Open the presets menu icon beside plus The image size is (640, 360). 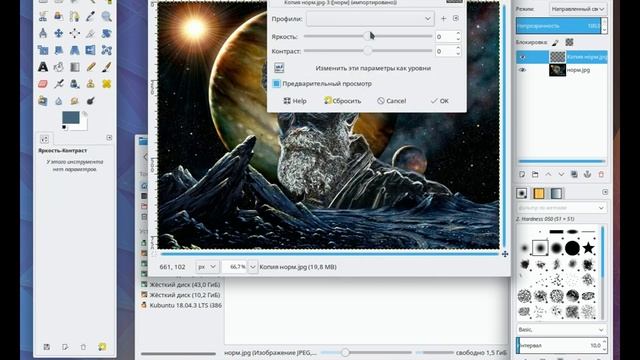(x=456, y=18)
